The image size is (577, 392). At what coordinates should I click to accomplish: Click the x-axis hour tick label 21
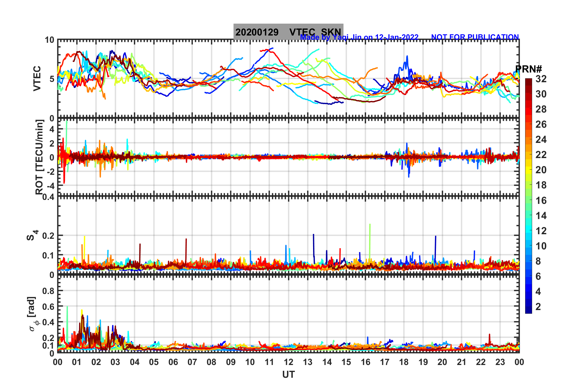pyautogui.click(x=462, y=362)
